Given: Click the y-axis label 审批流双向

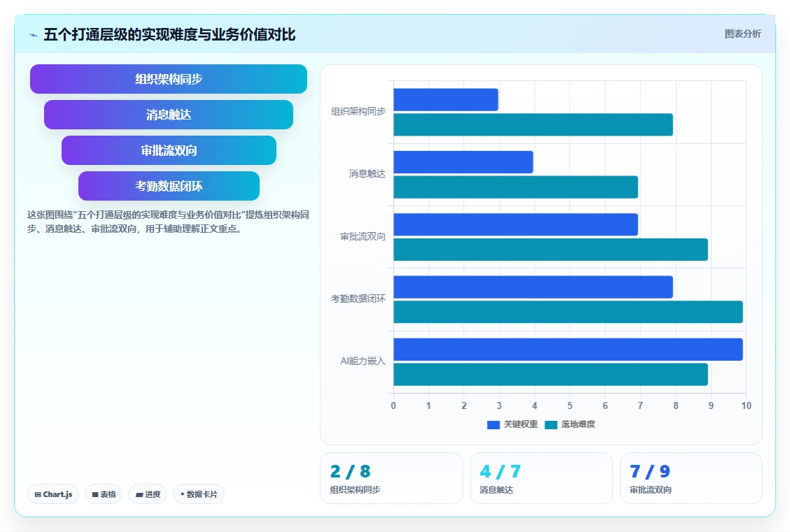Looking at the screenshot, I should pyautogui.click(x=362, y=236).
